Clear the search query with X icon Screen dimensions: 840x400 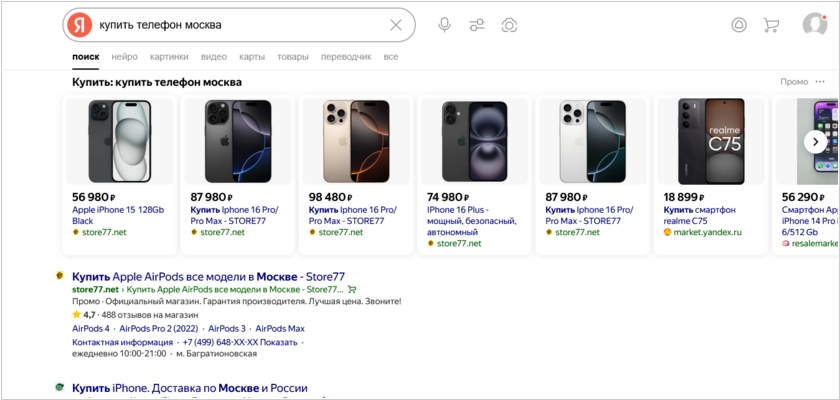point(396,25)
